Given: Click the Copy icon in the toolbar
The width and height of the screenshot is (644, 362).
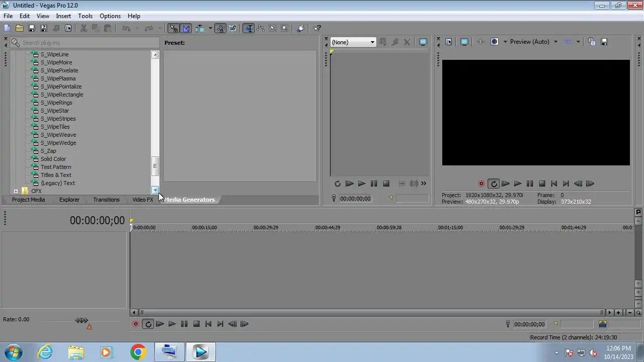Looking at the screenshot, I should pyautogui.click(x=96, y=28).
